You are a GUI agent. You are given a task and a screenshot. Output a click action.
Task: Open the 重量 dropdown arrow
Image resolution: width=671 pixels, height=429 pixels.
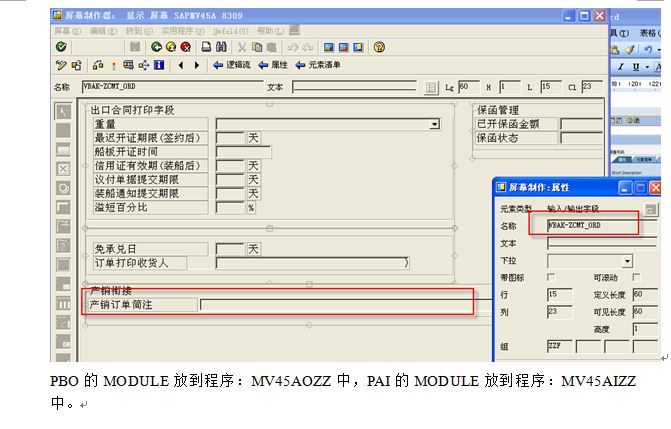coord(434,124)
